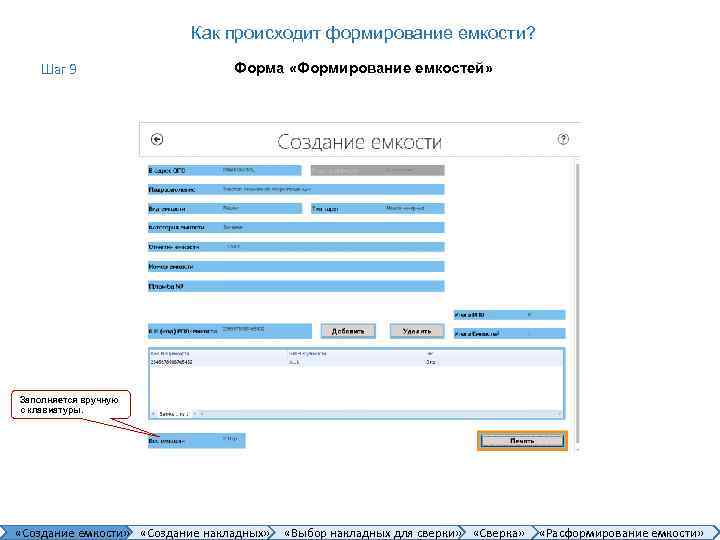The height and width of the screenshot is (540, 720).
Task: Open «Расформирование емкости» step tab
Action: pyautogui.click(x=622, y=533)
